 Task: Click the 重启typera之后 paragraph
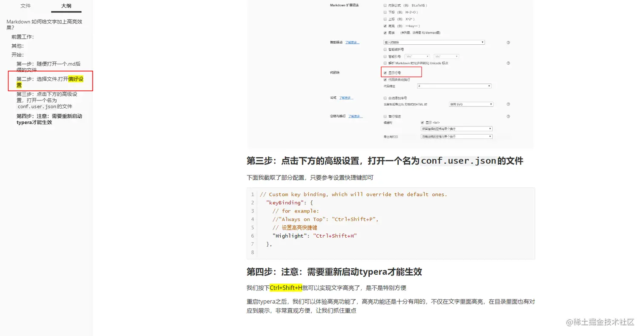click(x=391, y=306)
